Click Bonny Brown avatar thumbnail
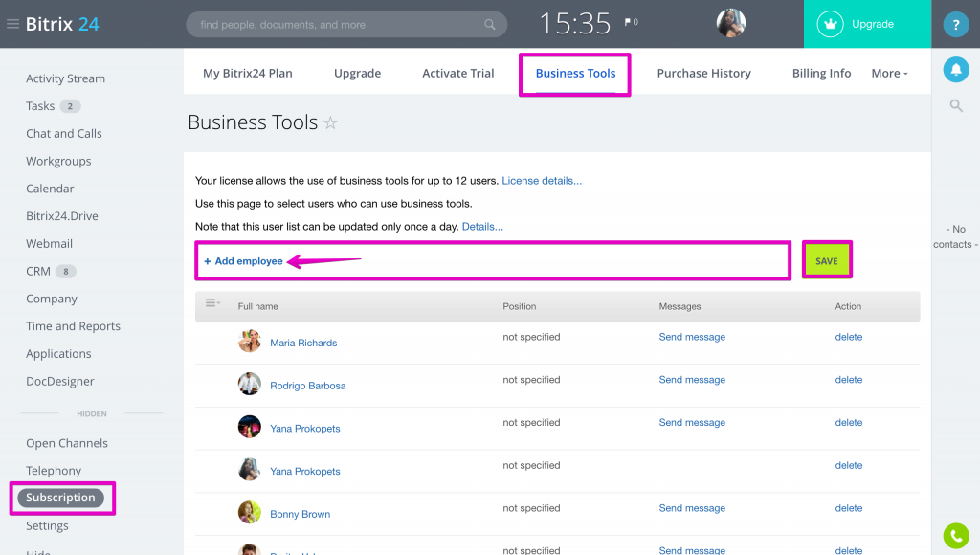This screenshot has width=980, height=555. click(x=250, y=512)
